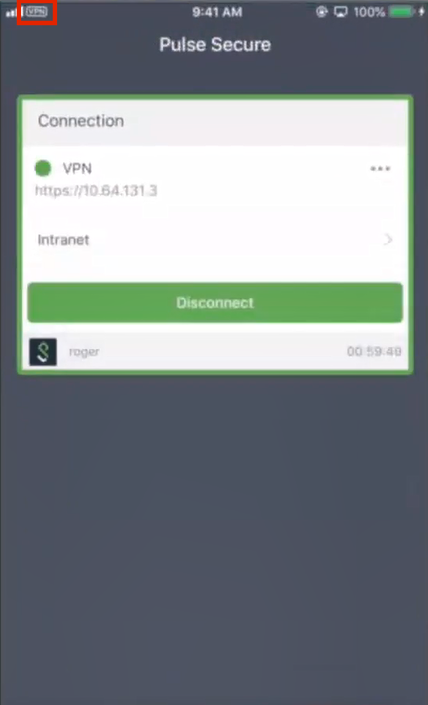Tap the https://10.64.131.3 server URL

(96, 191)
